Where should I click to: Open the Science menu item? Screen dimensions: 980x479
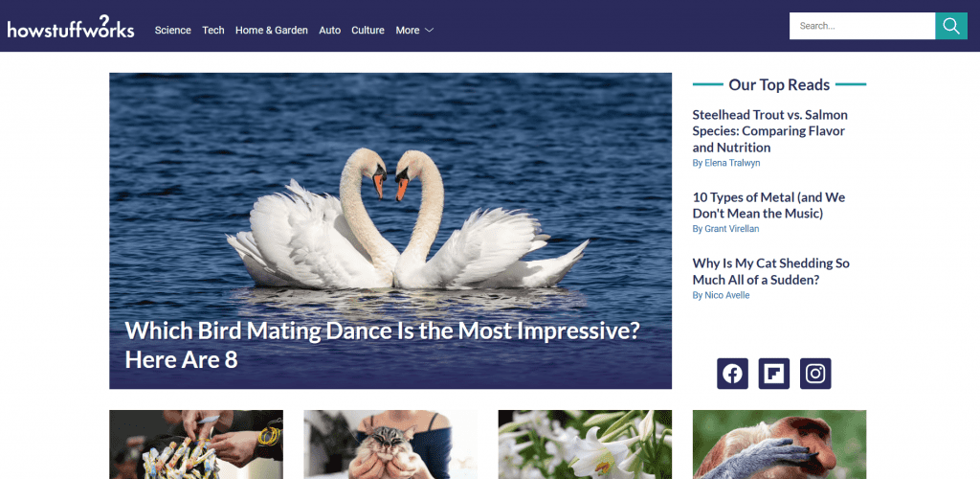coord(173,31)
